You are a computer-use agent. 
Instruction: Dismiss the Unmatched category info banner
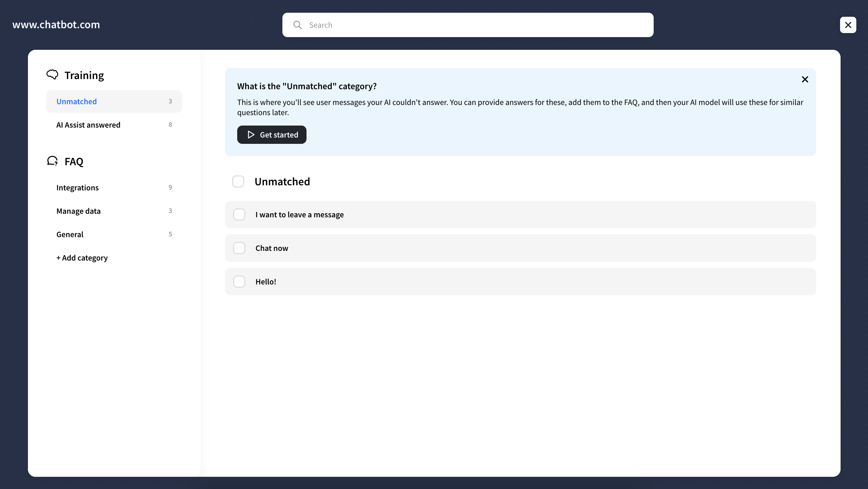(x=805, y=79)
